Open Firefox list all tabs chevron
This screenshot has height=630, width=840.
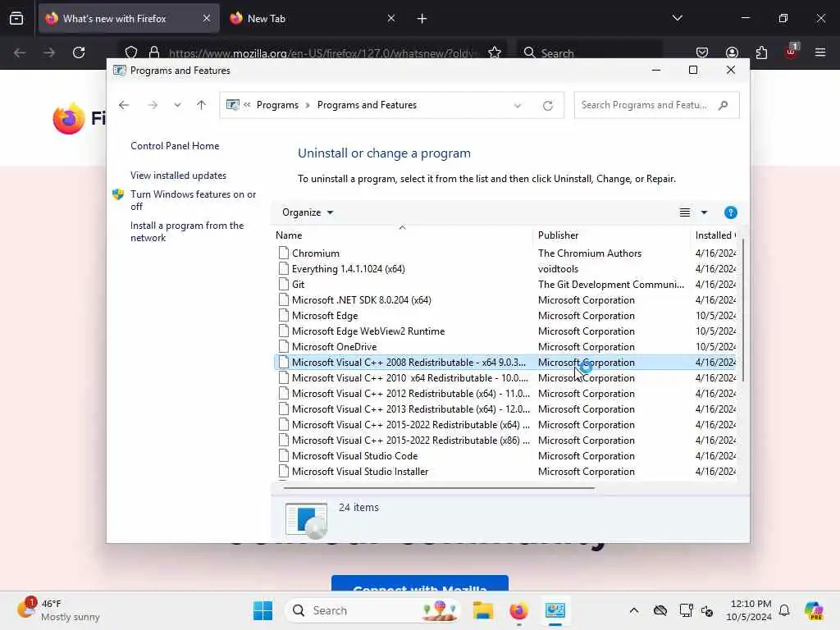tap(677, 18)
